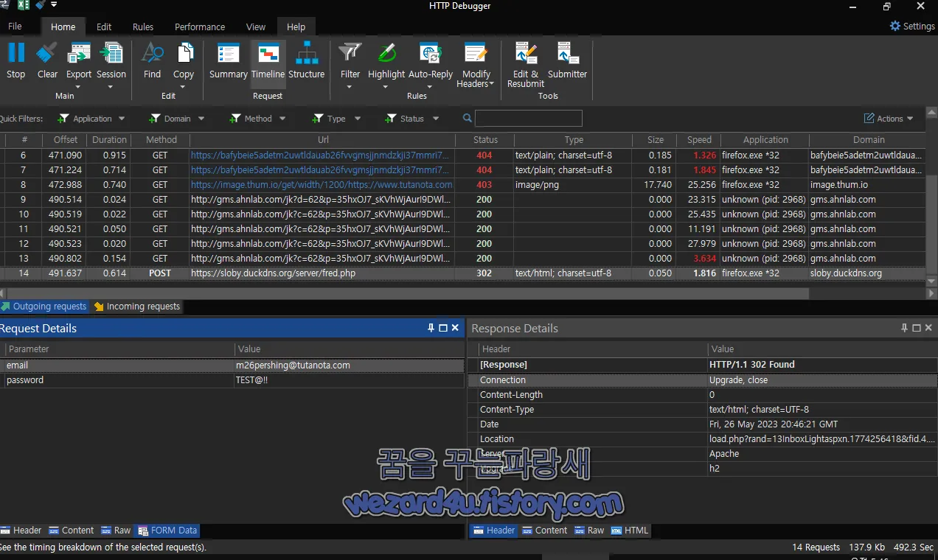The height and width of the screenshot is (560, 938).
Task: Sort by the Url column header
Action: click(x=323, y=140)
